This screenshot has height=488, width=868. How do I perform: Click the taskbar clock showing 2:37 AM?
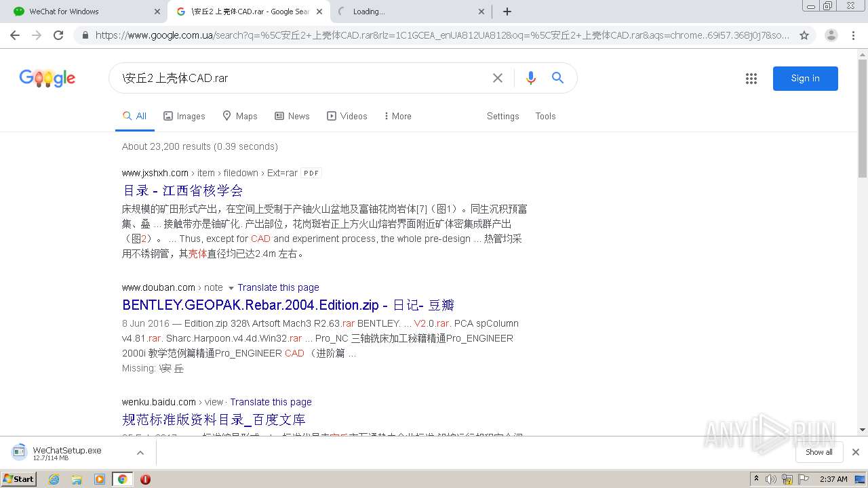point(833,479)
